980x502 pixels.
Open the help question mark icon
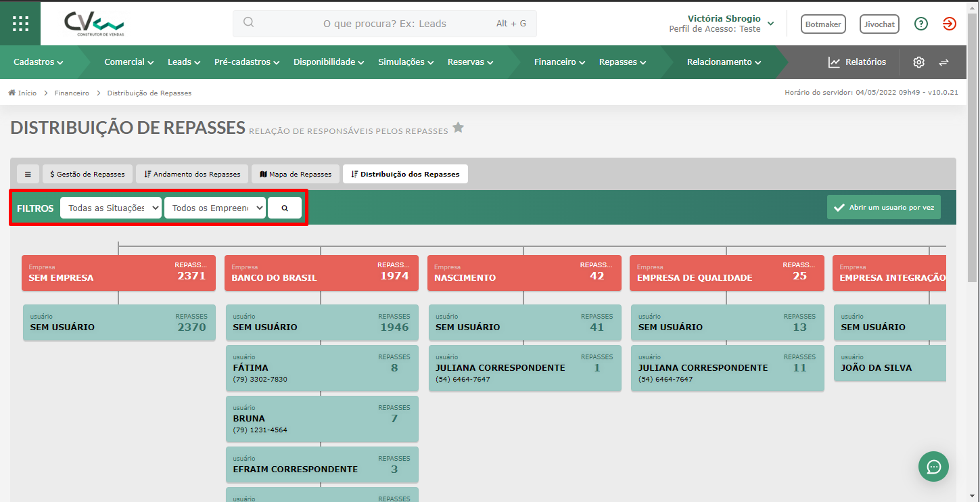[x=920, y=24]
